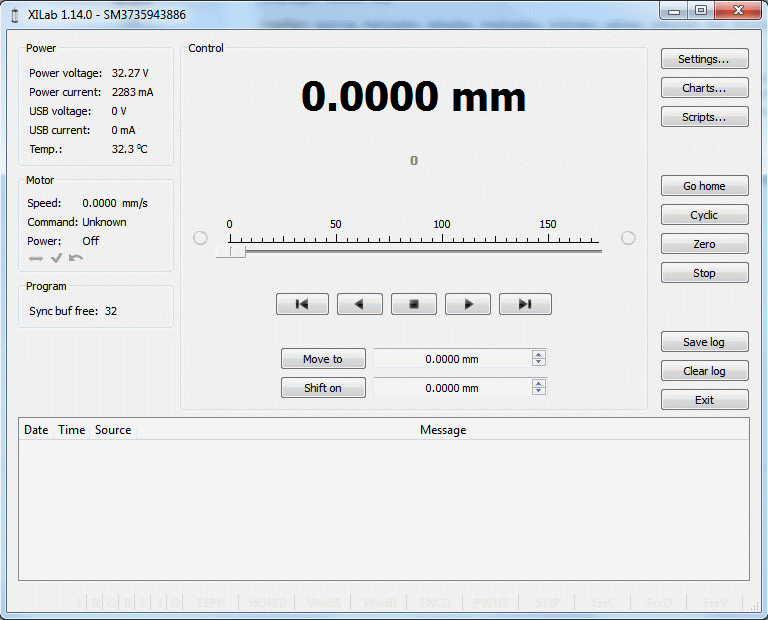Click the right limit switch indicator
Screen dimensions: 768x620
coord(628,238)
